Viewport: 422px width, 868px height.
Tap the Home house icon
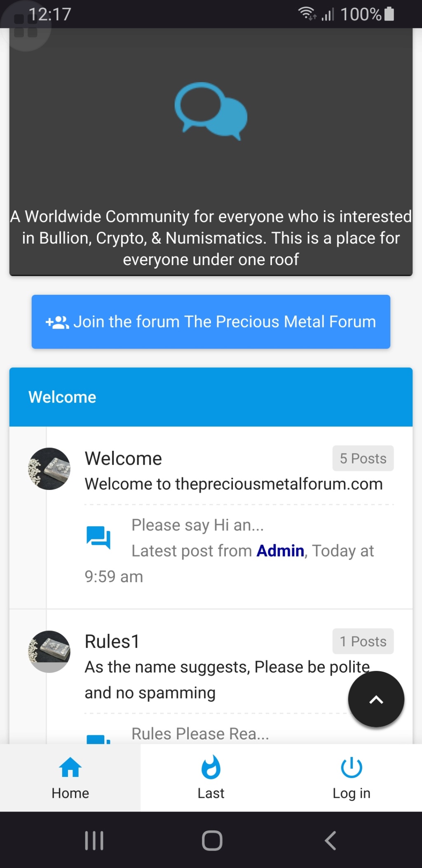pyautogui.click(x=70, y=767)
